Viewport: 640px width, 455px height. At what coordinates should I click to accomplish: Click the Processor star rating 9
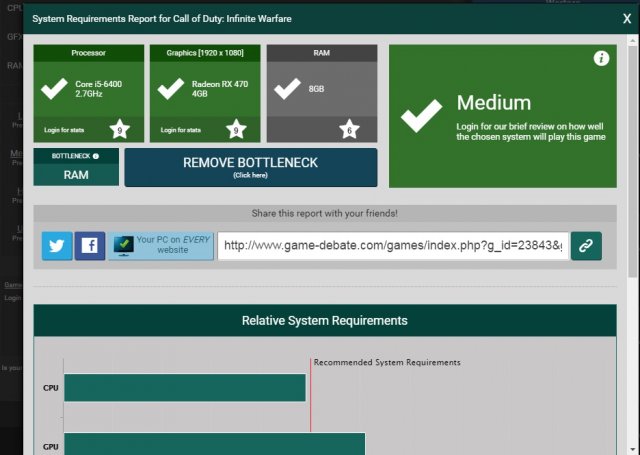pos(119,128)
